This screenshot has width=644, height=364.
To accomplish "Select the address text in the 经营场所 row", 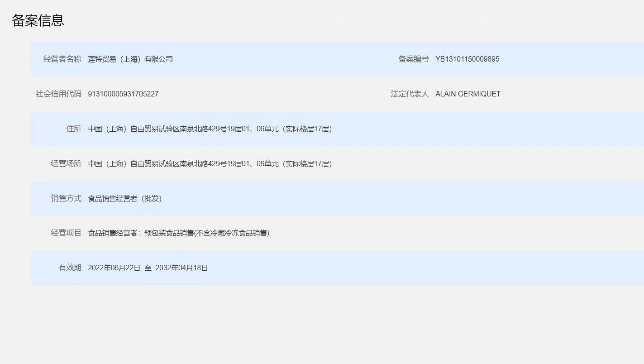I will click(210, 164).
